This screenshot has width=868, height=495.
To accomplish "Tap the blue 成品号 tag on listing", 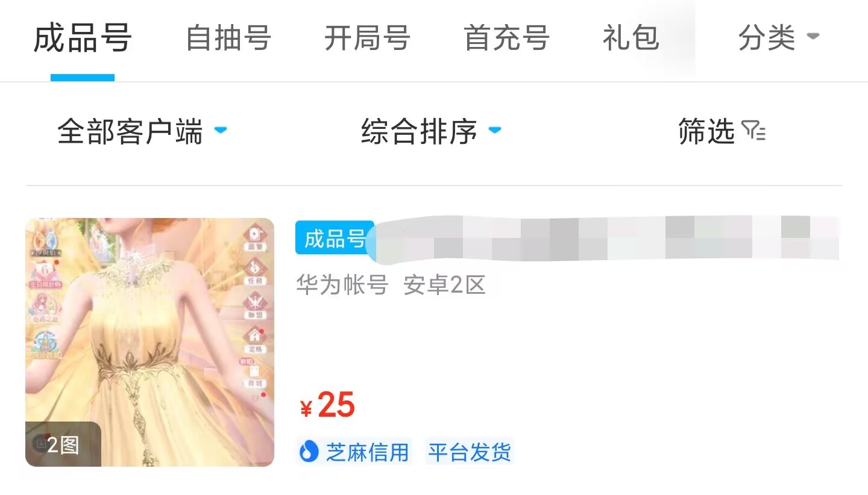I will click(335, 238).
